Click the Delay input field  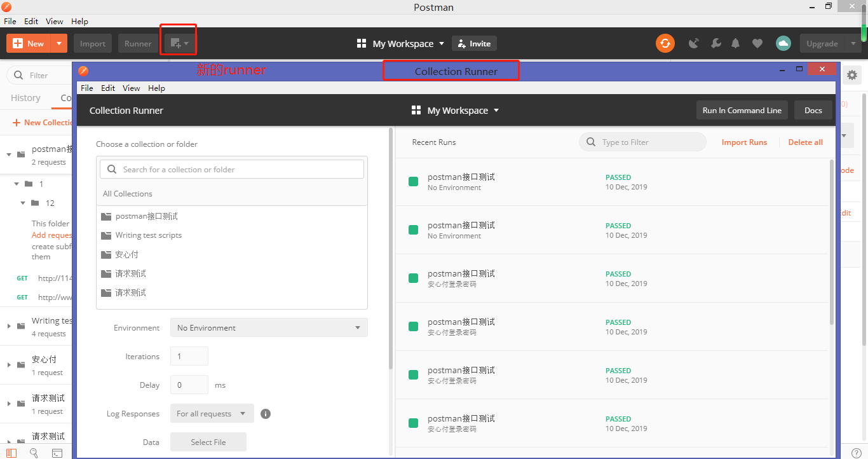pyautogui.click(x=189, y=385)
